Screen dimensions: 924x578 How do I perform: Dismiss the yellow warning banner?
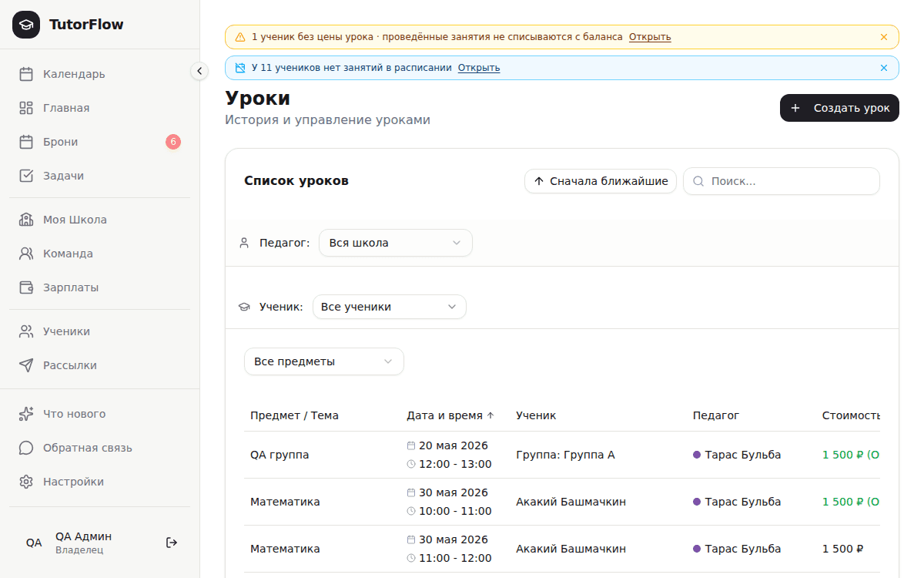pyautogui.click(x=884, y=37)
